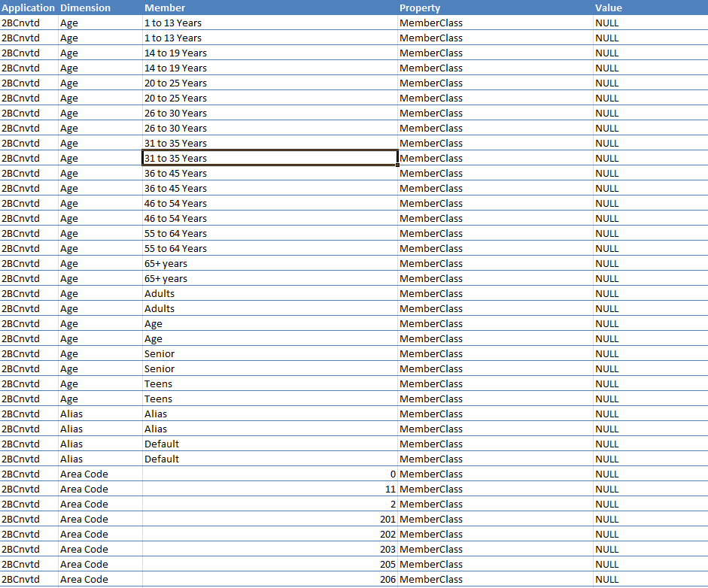Viewport: 708px width, 588px height.
Task: Click the member cell containing 201
Action: tap(270, 520)
